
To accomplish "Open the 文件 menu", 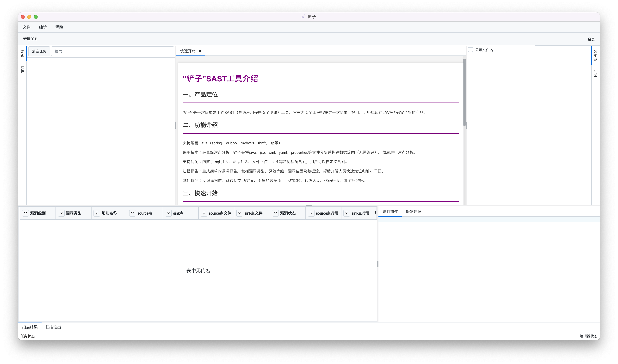I will [x=26, y=27].
